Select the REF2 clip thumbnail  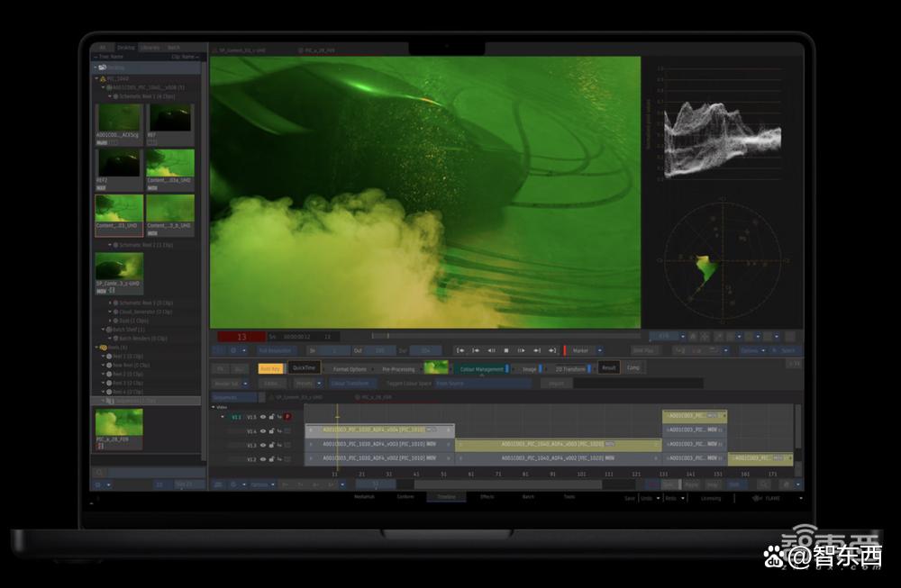coord(119,170)
